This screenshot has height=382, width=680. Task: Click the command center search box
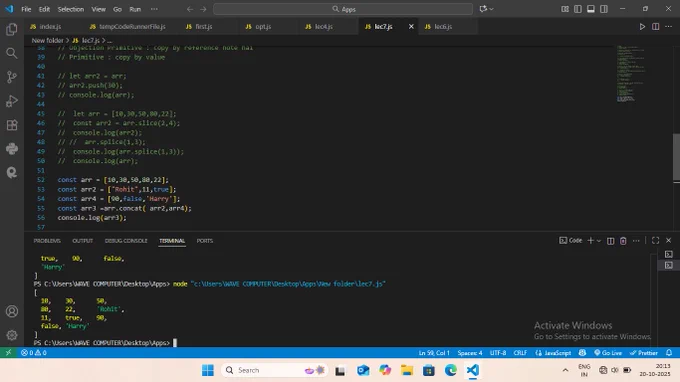pos(343,9)
